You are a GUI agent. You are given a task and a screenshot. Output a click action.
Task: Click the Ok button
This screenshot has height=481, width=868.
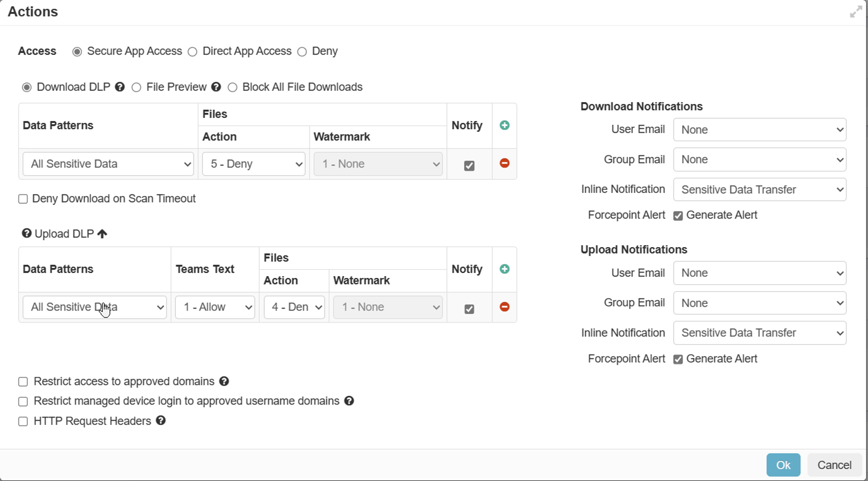(783, 465)
